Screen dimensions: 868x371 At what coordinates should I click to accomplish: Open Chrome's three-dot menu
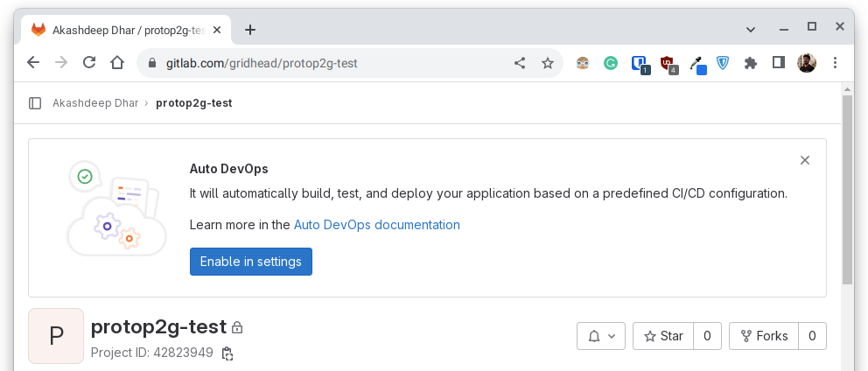835,63
